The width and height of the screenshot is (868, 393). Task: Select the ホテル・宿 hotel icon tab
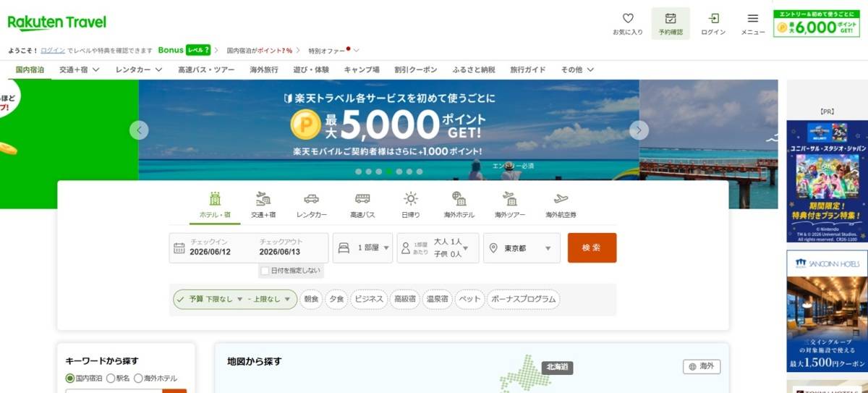215,199
